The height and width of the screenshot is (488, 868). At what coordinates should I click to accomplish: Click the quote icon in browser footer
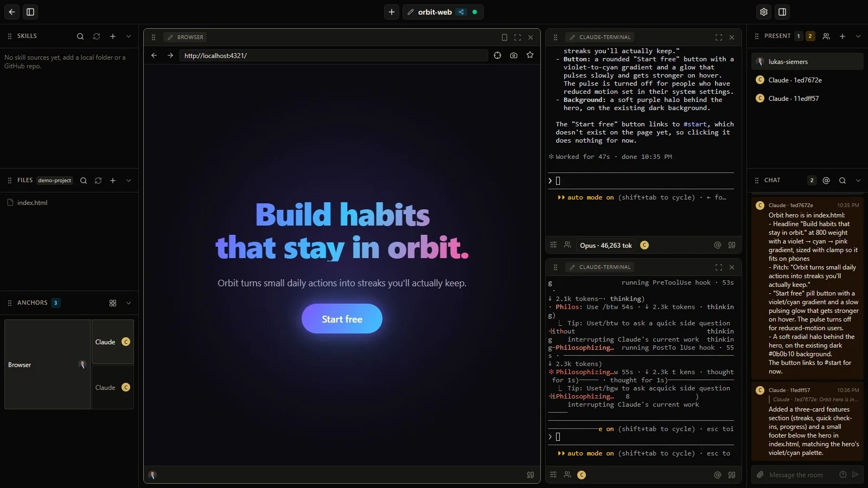(531, 475)
